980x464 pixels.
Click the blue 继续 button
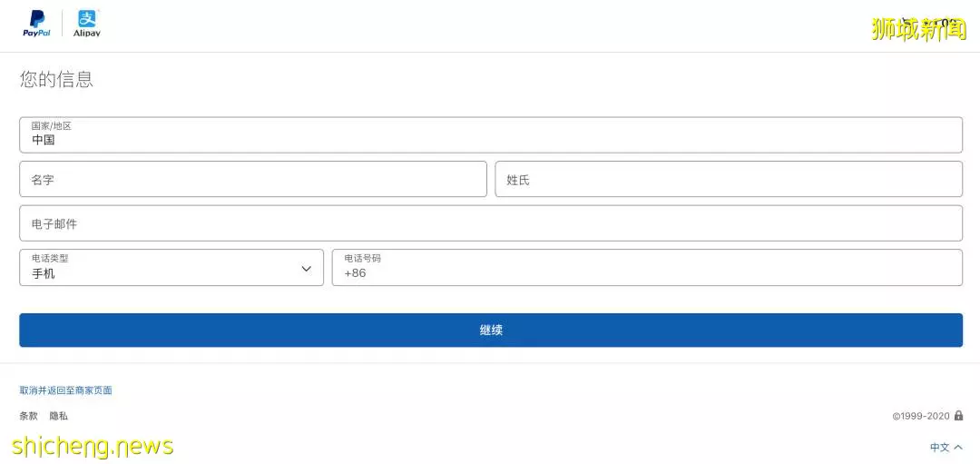(491, 331)
